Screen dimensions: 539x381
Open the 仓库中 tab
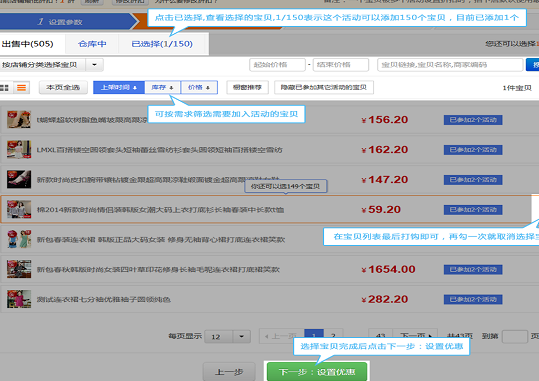click(92, 44)
